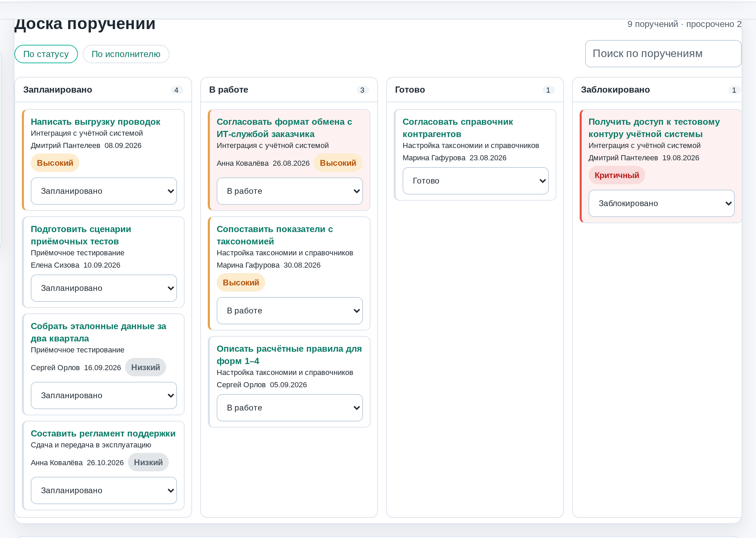Image resolution: width=756 pixels, height=538 pixels.
Task: Click the count badge 4 in «Запланировано» header
Action: point(176,90)
